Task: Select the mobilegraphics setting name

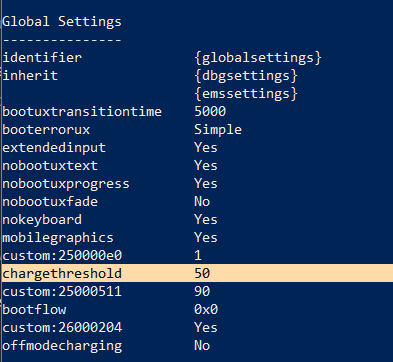Action: [58, 238]
